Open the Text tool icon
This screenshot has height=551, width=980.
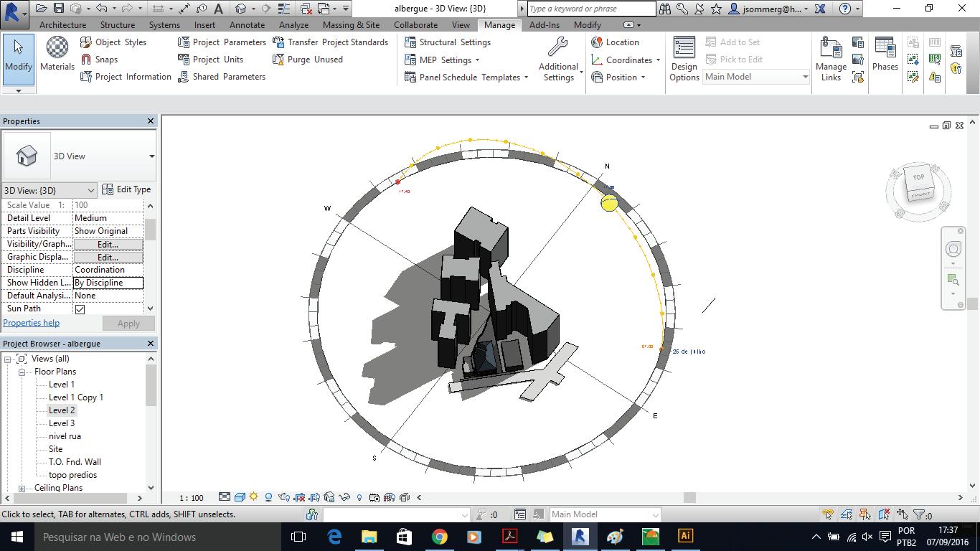(x=219, y=9)
